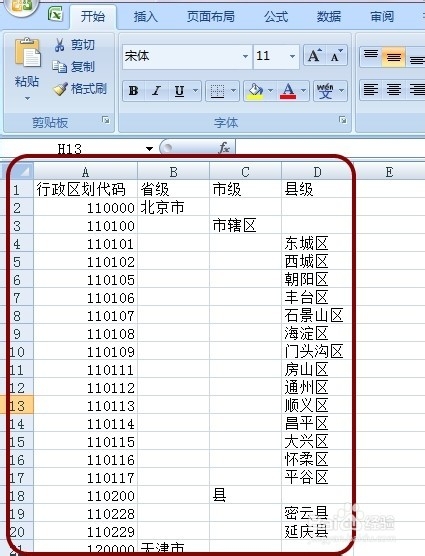
Task: Click the Phonetic guide (wén 文) icon
Action: click(325, 91)
